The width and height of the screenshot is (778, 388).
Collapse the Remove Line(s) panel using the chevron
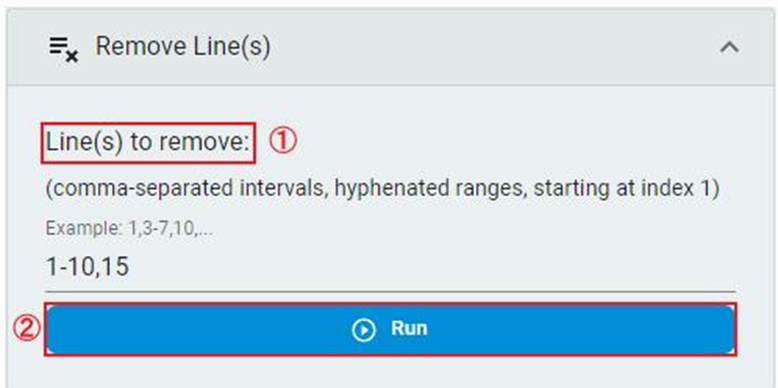pos(729,48)
